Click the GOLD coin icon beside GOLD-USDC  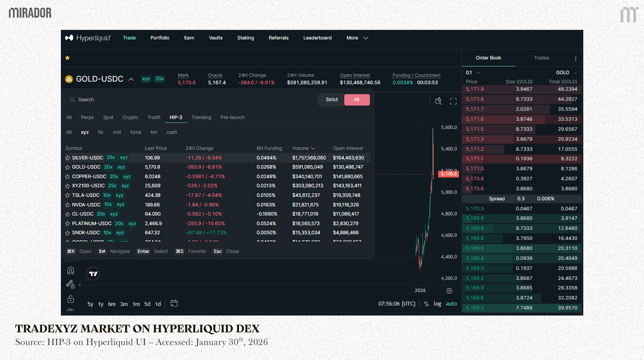pos(69,79)
